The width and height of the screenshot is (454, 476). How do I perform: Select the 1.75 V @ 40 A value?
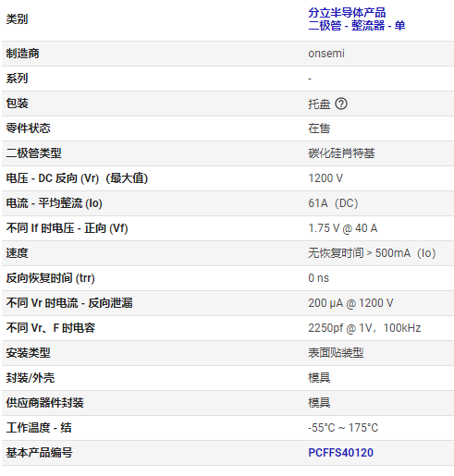click(343, 228)
